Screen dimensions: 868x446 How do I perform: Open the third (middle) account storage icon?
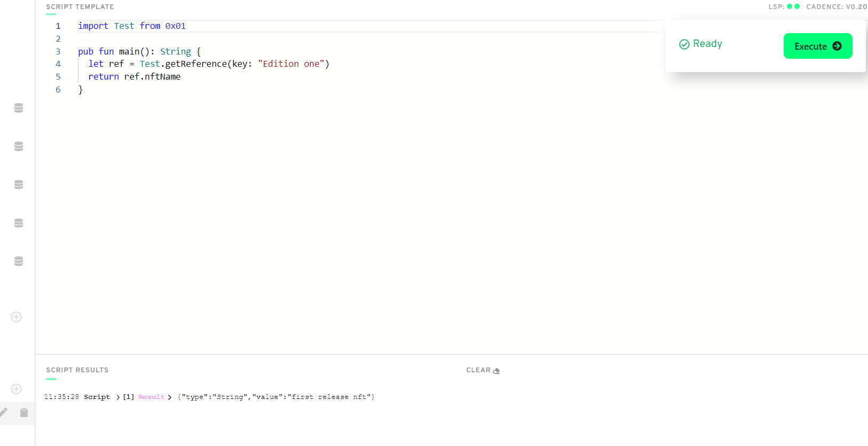[x=19, y=185]
